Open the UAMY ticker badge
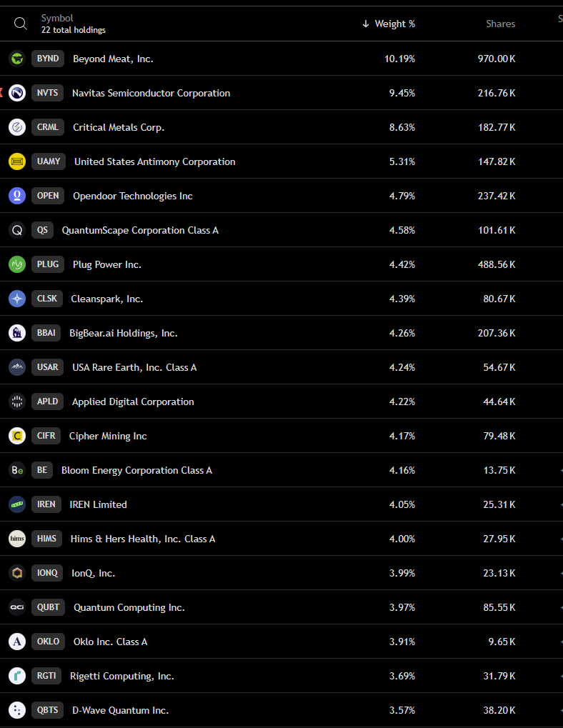Viewport: 563px width, 728px height. [49, 161]
